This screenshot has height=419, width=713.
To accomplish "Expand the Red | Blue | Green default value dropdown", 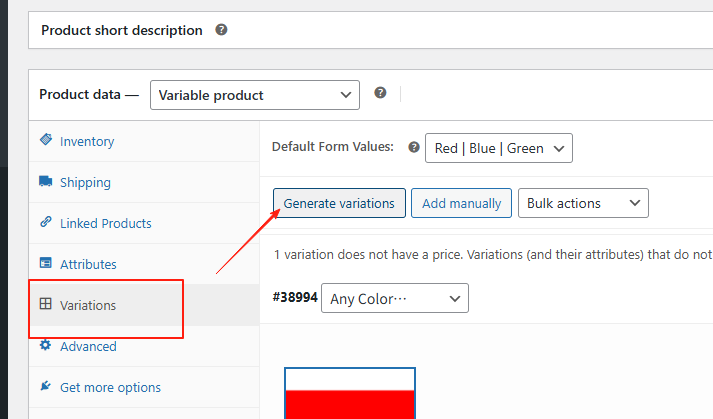I will pyautogui.click(x=498, y=148).
